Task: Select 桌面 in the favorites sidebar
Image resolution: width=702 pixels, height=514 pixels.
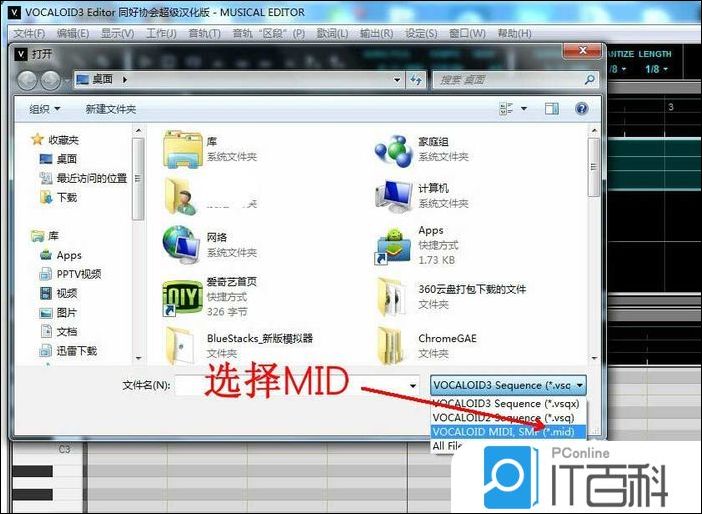Action: click(58, 159)
